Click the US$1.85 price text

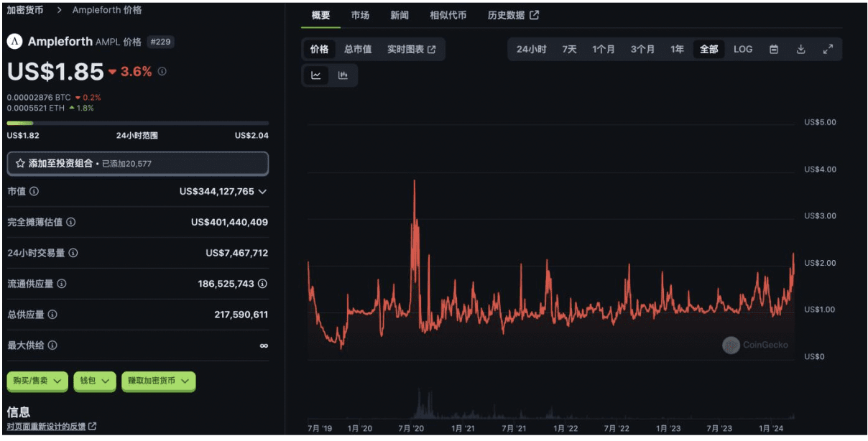tap(55, 71)
